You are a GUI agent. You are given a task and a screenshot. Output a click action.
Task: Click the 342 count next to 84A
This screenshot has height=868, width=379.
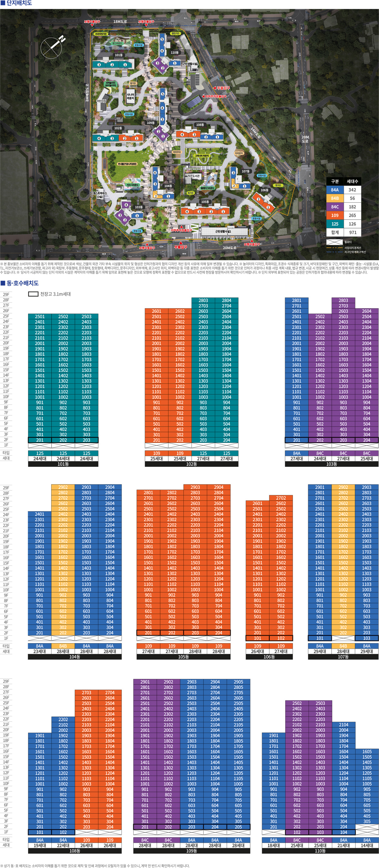click(352, 190)
